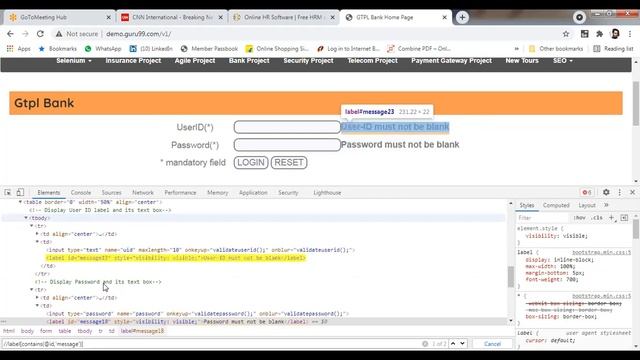
Task: Open the WhatsApp bookmark
Action: 103,49
